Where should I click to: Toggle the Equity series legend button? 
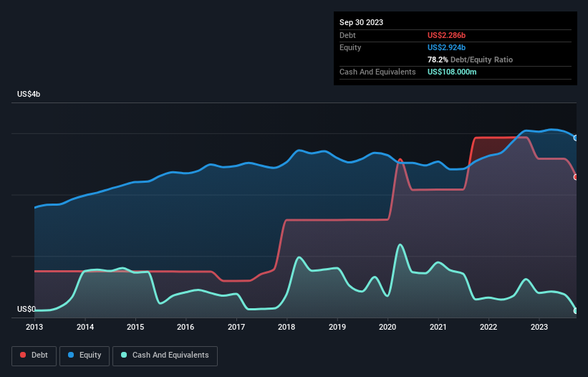click(85, 355)
